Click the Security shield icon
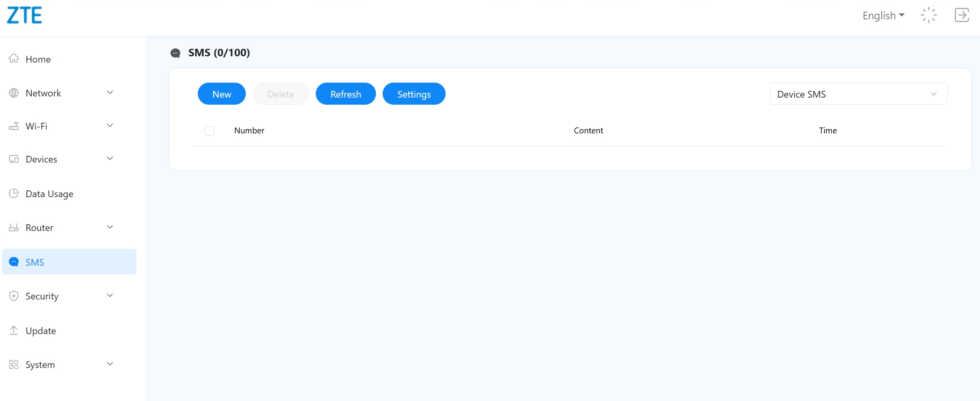The width and height of the screenshot is (980, 401). [14, 296]
